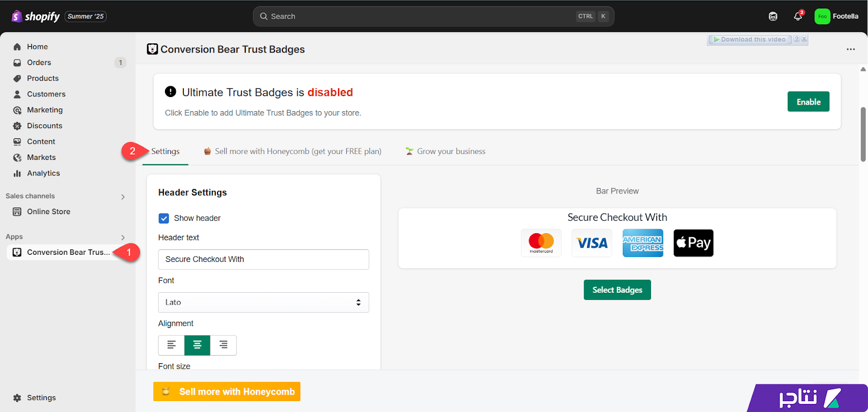Screen dimensions: 868x412
Task: Open Grow your business tab
Action: [x=445, y=151]
